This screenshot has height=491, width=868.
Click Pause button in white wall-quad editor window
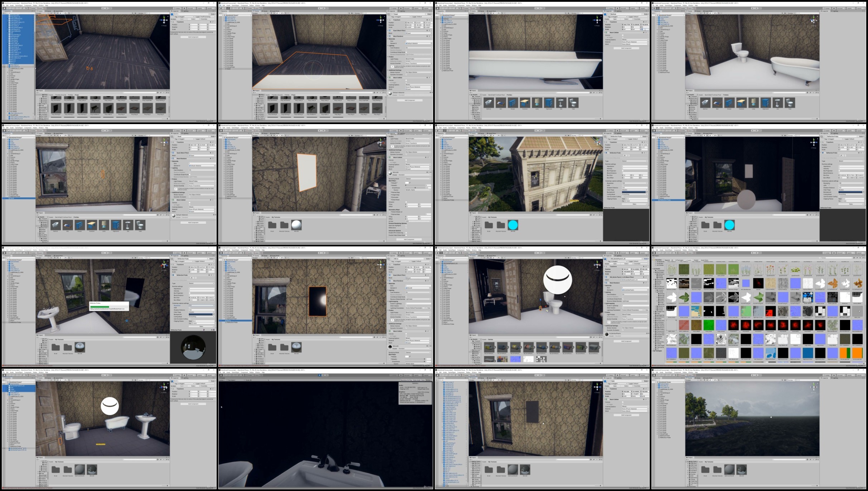[x=324, y=131]
